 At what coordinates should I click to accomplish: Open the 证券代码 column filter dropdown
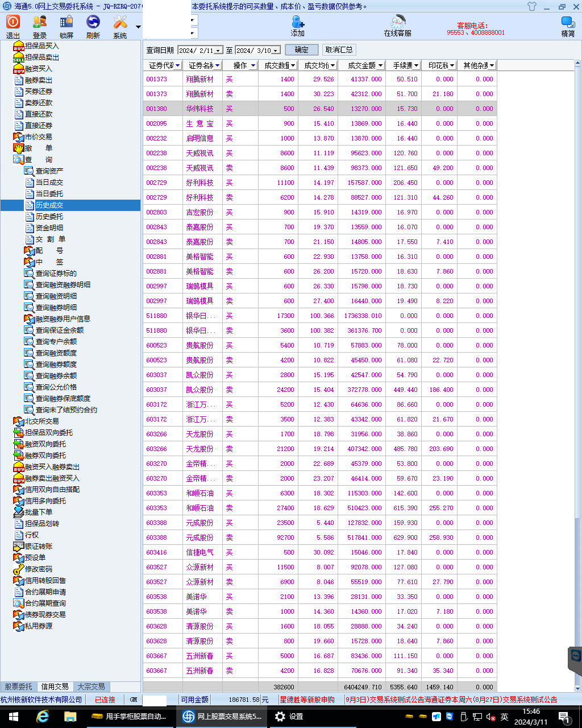pyautogui.click(x=177, y=65)
